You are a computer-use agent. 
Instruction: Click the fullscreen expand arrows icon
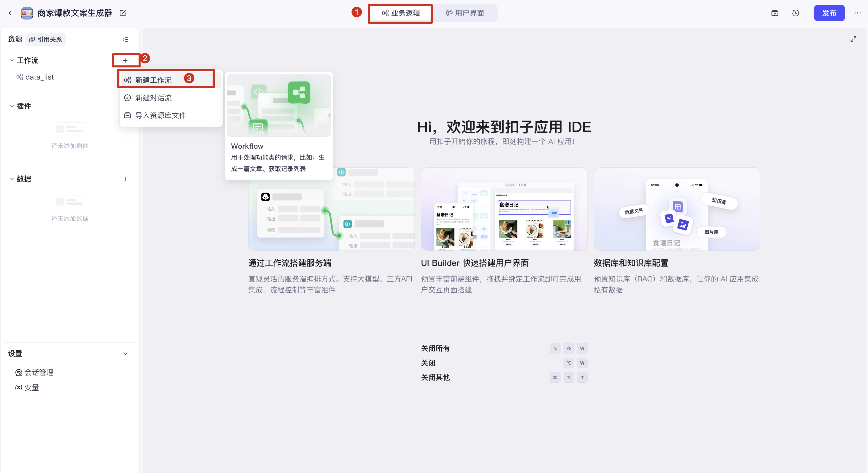click(x=853, y=39)
